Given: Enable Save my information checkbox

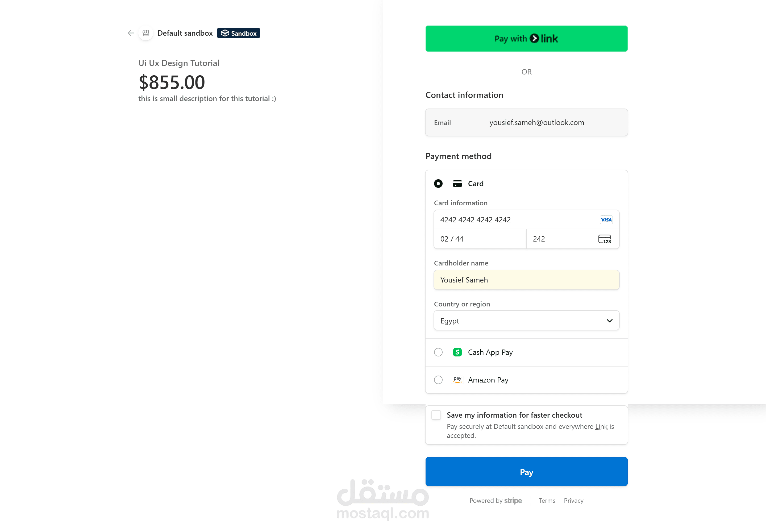Looking at the screenshot, I should pos(436,415).
